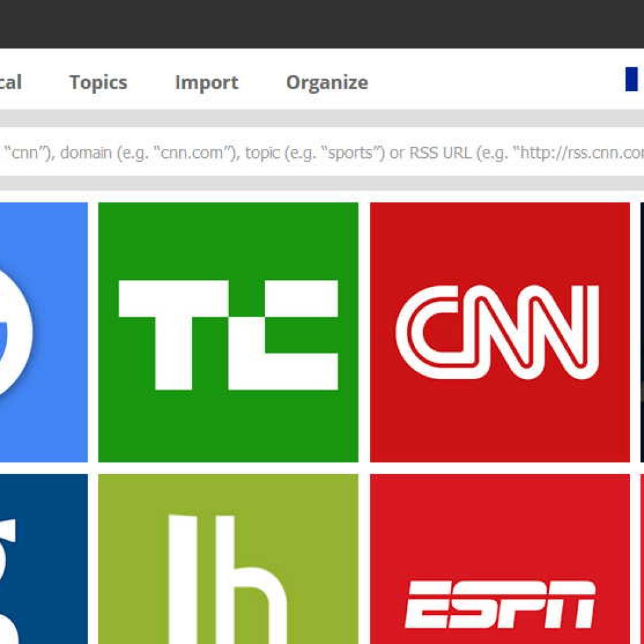Viewport: 644px width, 644px height.
Task: Open the Topics tab
Action: [x=98, y=82]
